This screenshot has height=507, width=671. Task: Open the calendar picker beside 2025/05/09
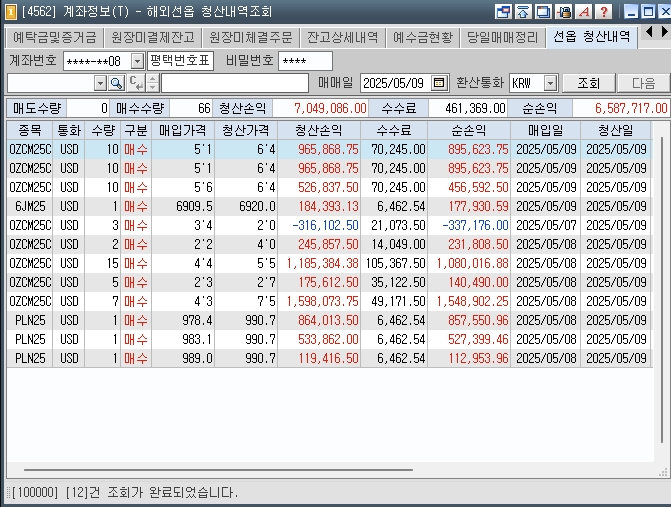tap(439, 83)
